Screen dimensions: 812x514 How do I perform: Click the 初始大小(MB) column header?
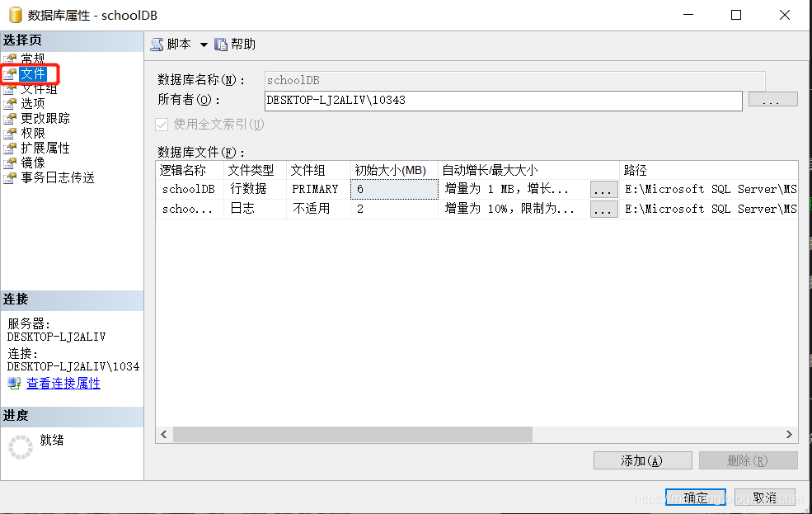point(394,171)
